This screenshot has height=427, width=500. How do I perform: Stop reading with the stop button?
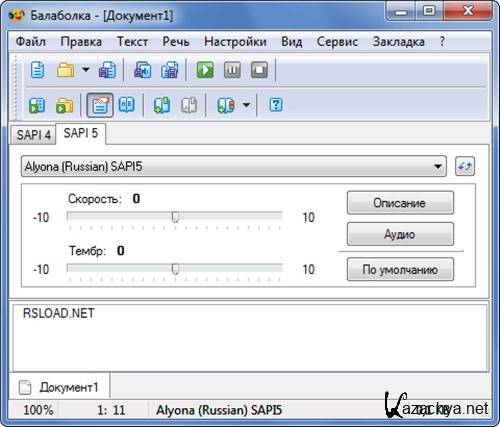pos(259,70)
